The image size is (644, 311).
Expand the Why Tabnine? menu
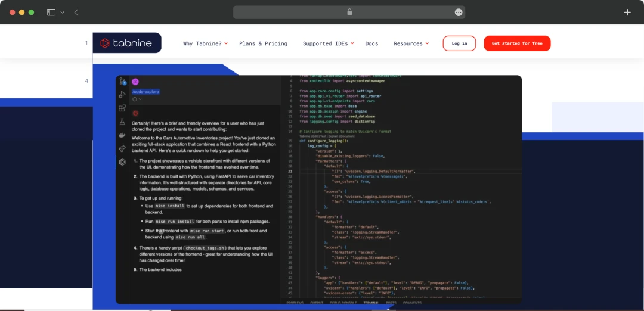[205, 43]
